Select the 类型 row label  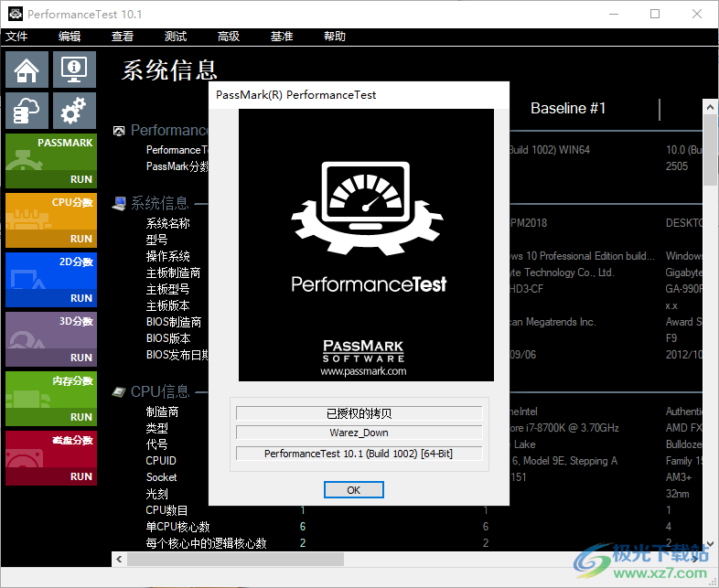pyautogui.click(x=156, y=428)
